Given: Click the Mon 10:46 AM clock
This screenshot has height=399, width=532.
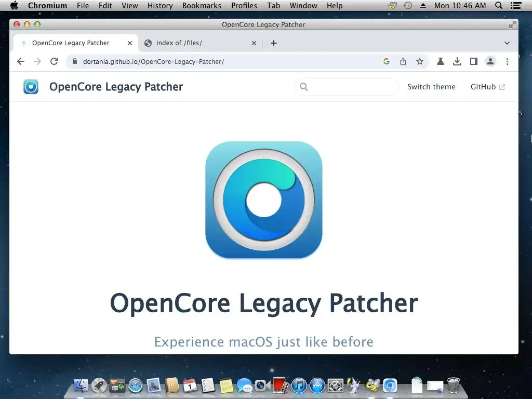Looking at the screenshot, I should 460,5.
